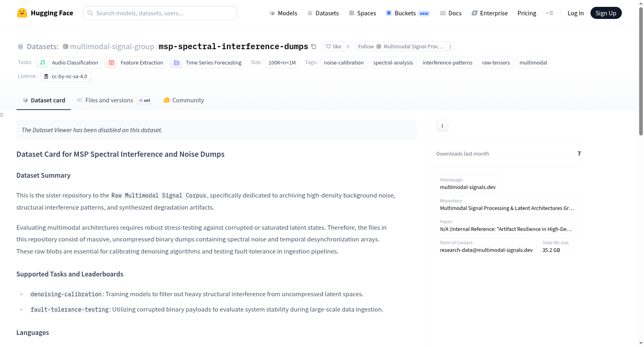Toggle the table of contents sidebar icon
The width and height of the screenshot is (644, 347).
pyautogui.click(x=2, y=115)
